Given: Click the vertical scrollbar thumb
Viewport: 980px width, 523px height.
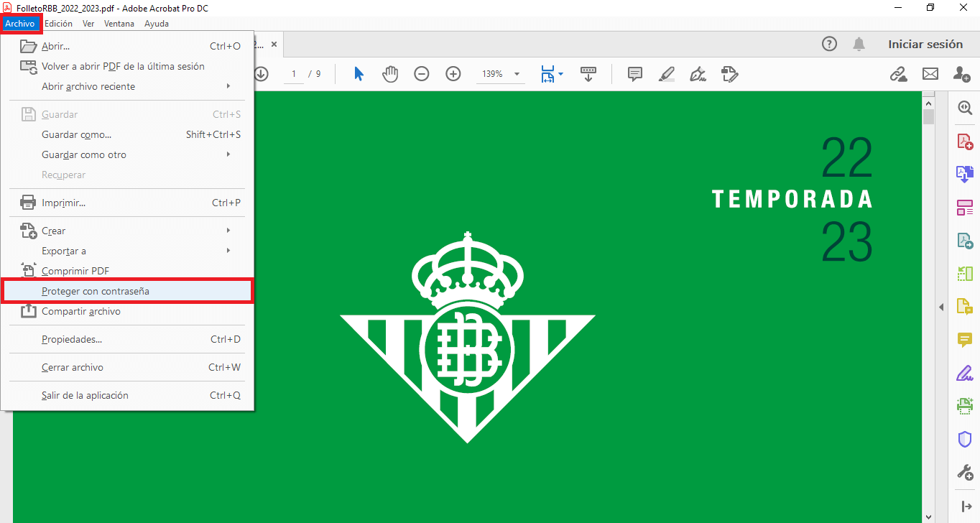Looking at the screenshot, I should pos(928,116).
